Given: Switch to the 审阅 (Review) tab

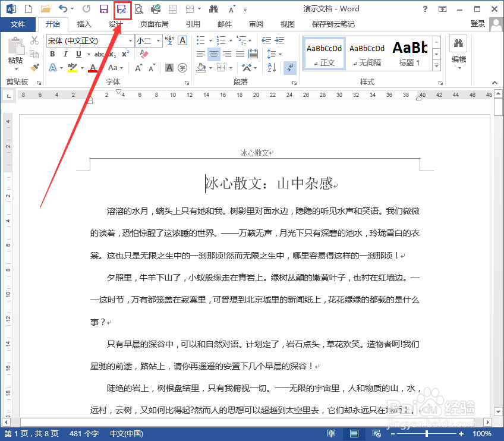Looking at the screenshot, I should pyautogui.click(x=256, y=24).
